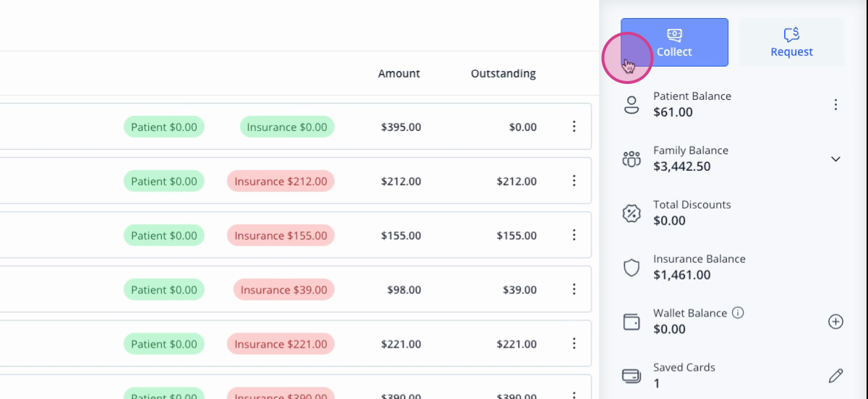Click the Total Discounts percent badge icon

(x=631, y=214)
